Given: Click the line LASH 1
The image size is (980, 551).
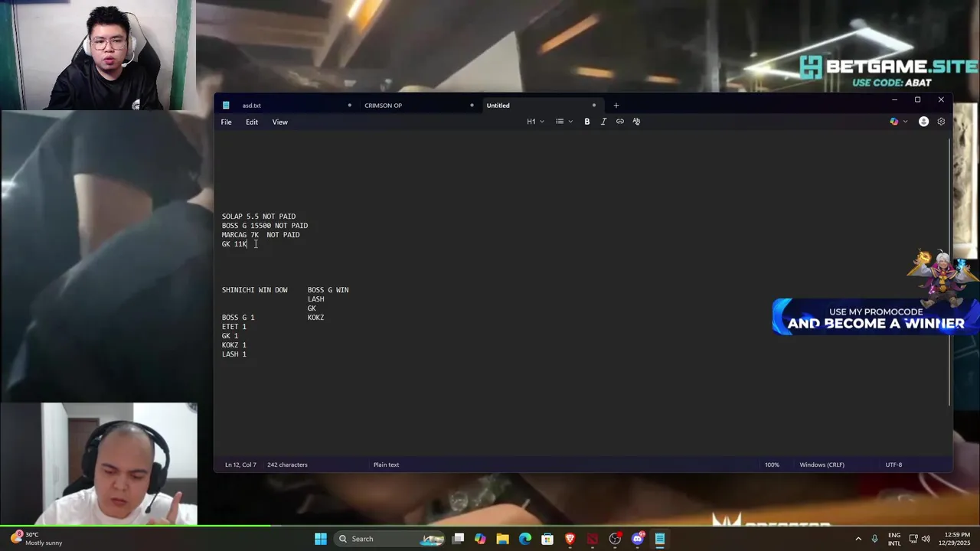Looking at the screenshot, I should pos(234,354).
